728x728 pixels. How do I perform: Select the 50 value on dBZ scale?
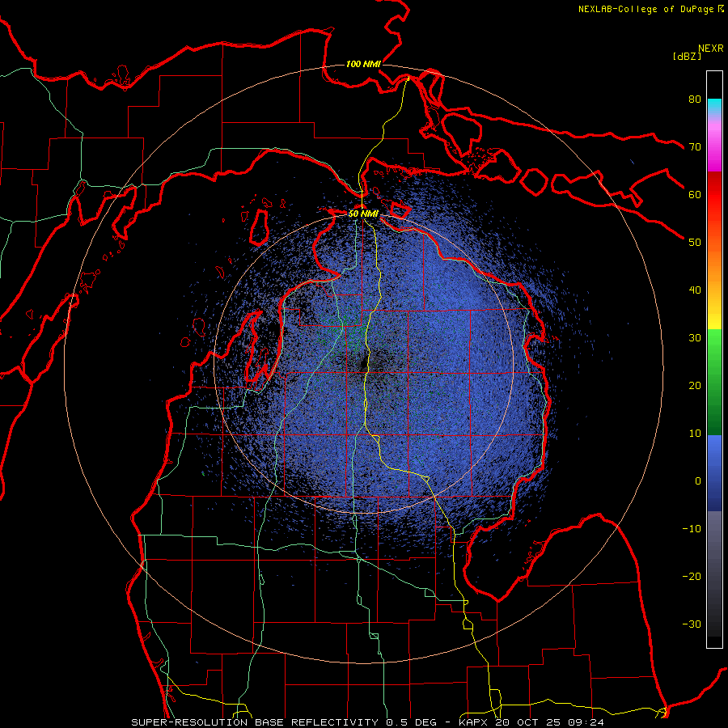(x=695, y=243)
